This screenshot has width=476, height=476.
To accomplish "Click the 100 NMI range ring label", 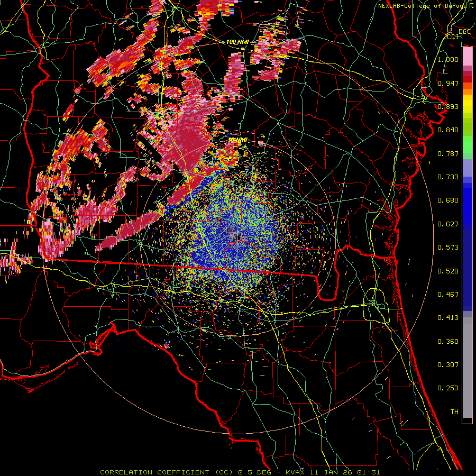I will coord(237,42).
